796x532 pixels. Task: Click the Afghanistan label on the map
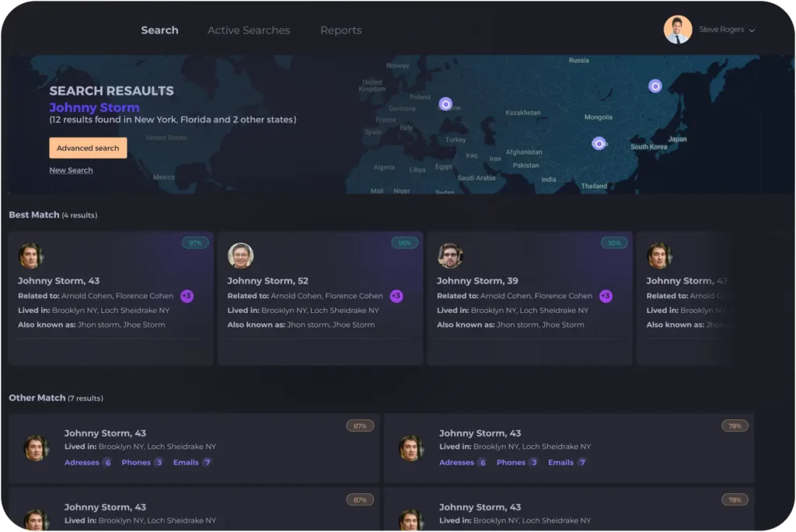524,152
